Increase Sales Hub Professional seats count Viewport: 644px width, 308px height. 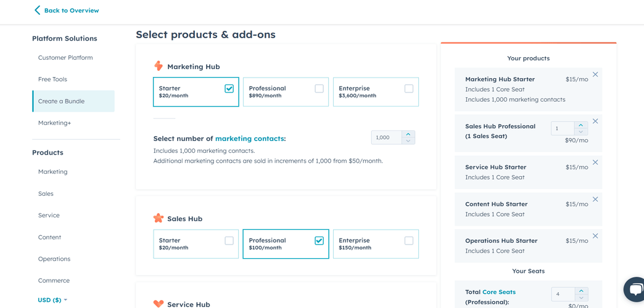tap(580, 125)
